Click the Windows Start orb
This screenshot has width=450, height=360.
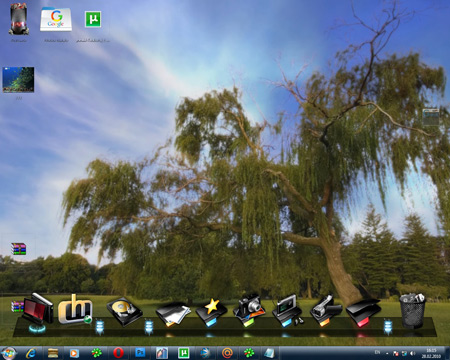click(x=9, y=353)
